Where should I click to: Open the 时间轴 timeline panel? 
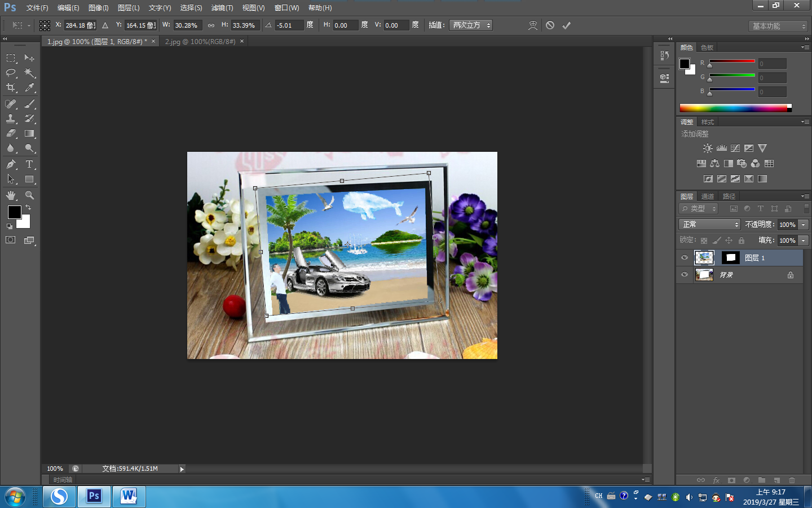point(63,480)
